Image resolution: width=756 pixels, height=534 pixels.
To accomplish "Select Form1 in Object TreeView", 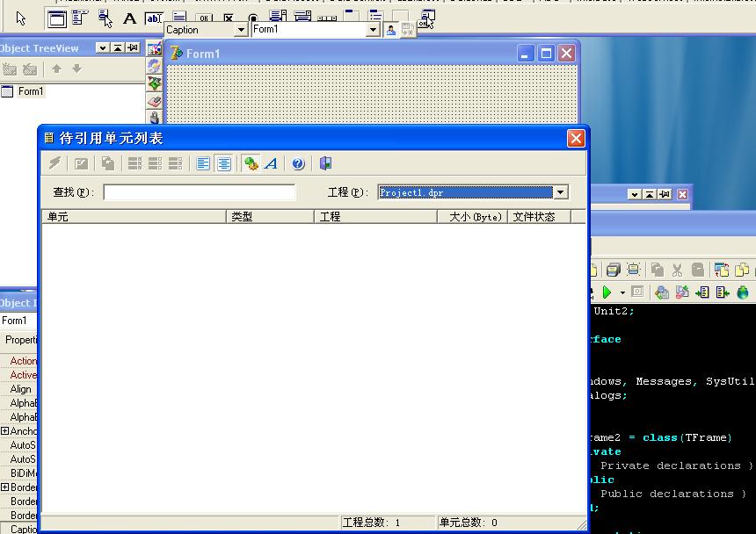I will (31, 91).
